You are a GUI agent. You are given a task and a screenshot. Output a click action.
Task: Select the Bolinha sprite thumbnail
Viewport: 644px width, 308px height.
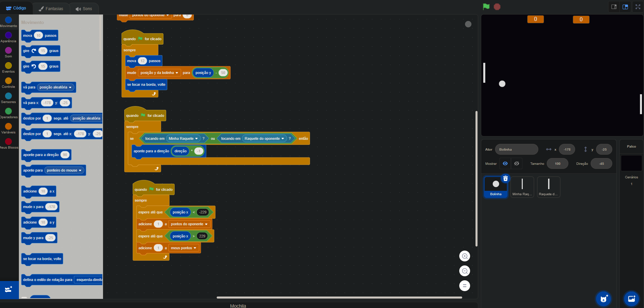(x=495, y=187)
